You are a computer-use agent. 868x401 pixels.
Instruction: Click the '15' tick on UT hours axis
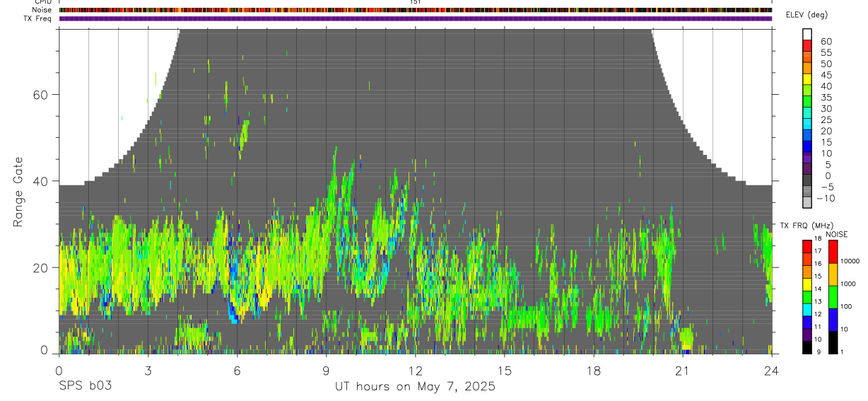505,370
